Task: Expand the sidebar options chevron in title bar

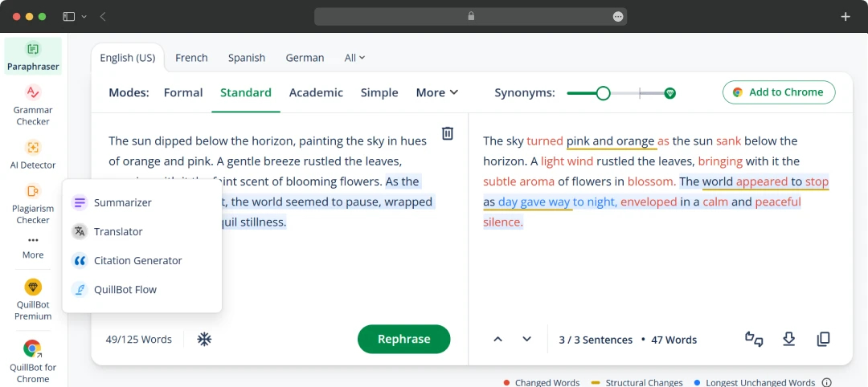Action: [84, 17]
